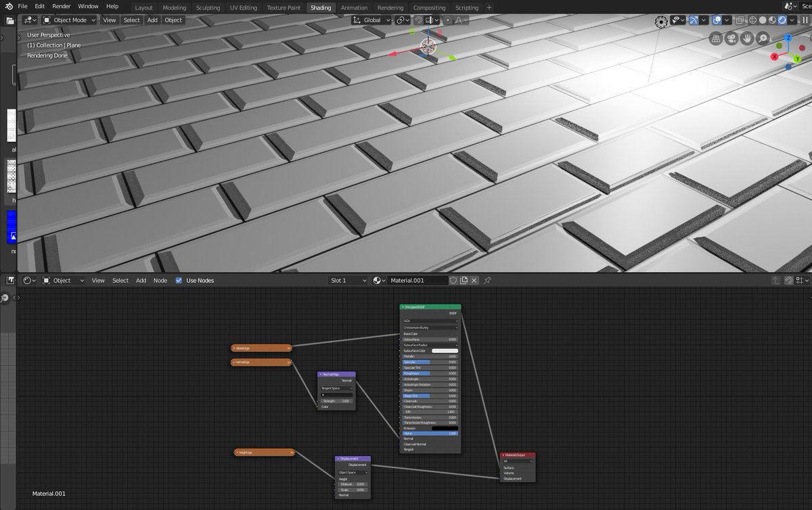Switch viewport to wireframe shading
This screenshot has height=510, width=812.
(752, 20)
